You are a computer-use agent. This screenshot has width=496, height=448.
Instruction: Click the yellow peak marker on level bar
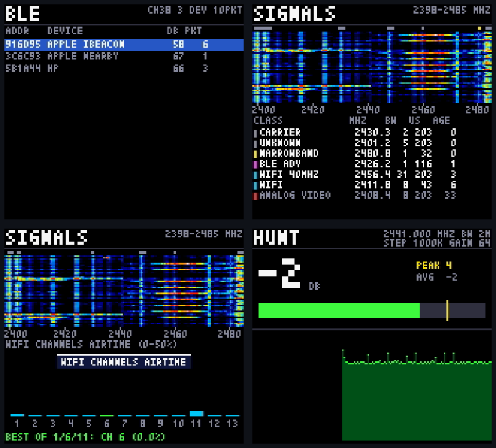point(447,310)
